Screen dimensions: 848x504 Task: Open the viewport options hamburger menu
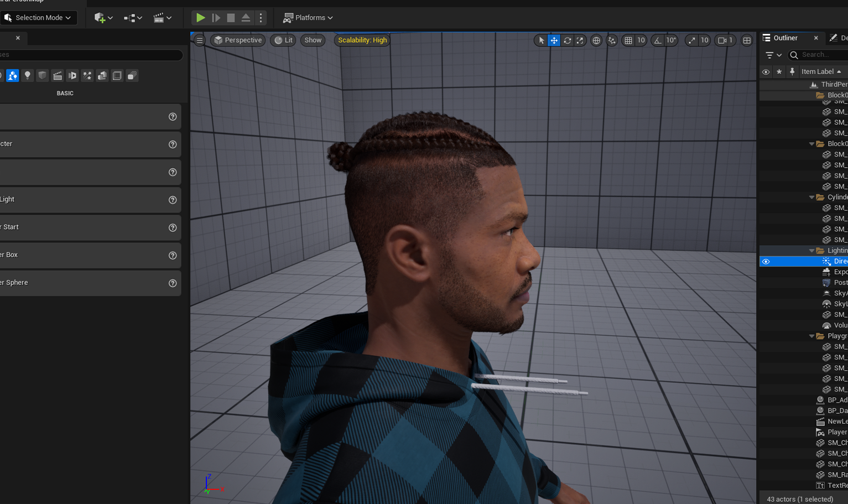(x=200, y=40)
